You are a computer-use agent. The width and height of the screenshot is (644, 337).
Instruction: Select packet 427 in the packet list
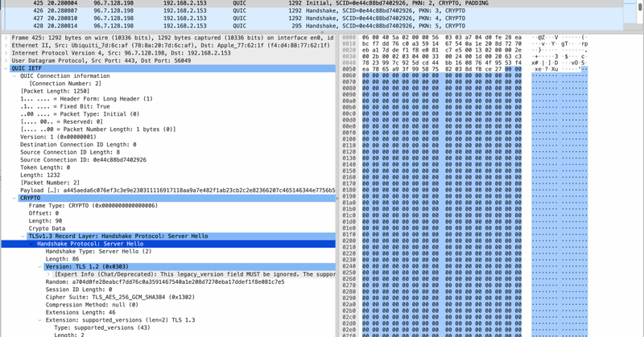coord(312,18)
